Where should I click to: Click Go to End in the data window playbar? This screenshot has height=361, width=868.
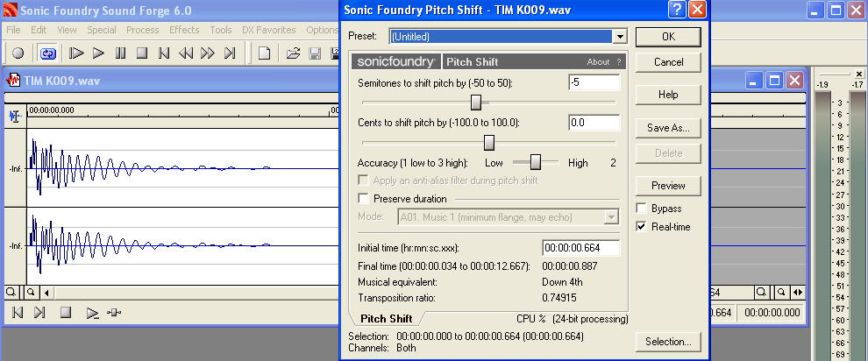39,312
